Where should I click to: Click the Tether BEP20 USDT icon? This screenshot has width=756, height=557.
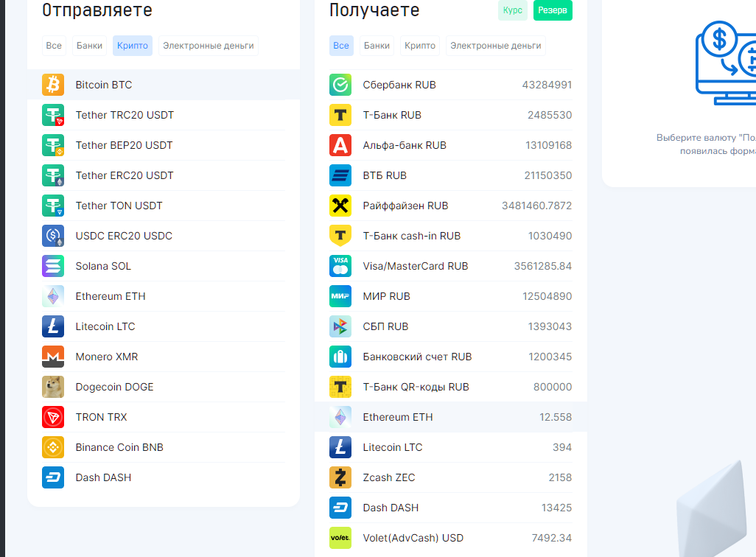[53, 145]
